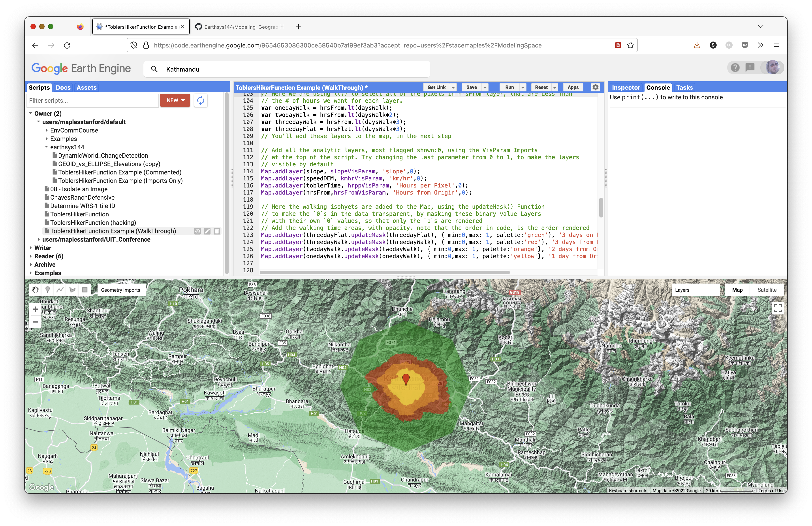
Task: Expand the Reader (6) section
Action: [x=31, y=256]
